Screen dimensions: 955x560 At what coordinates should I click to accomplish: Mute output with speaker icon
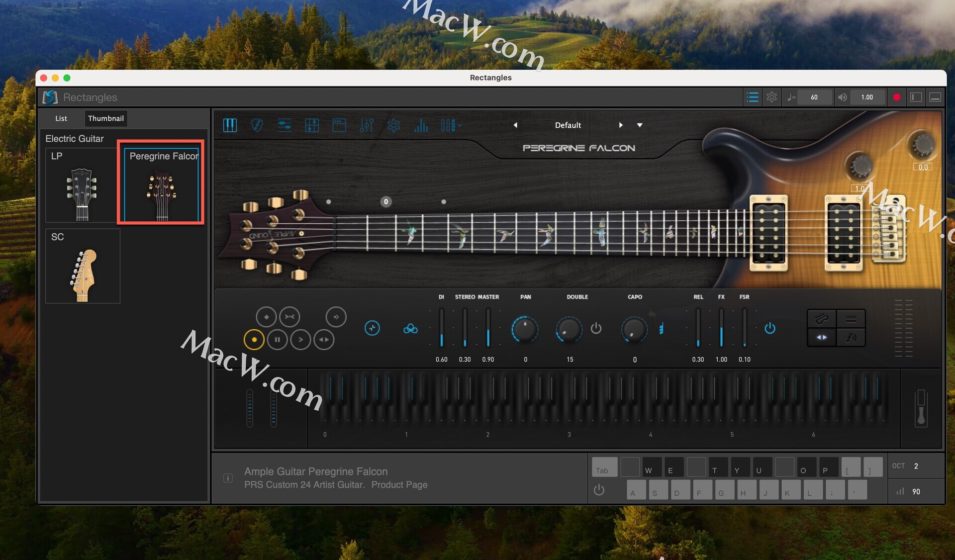[x=842, y=97]
